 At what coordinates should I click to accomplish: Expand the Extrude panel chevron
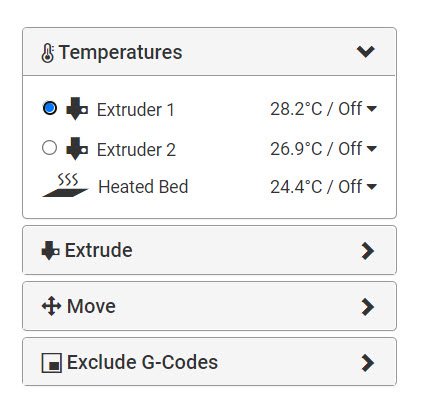coord(368,251)
